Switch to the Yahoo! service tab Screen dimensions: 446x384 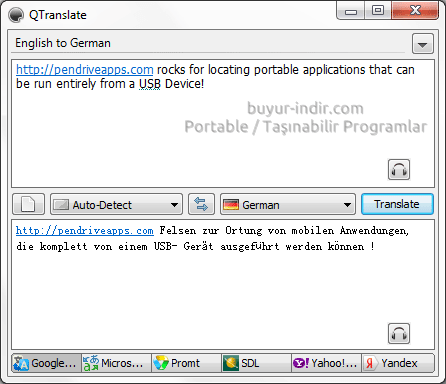coord(326,363)
